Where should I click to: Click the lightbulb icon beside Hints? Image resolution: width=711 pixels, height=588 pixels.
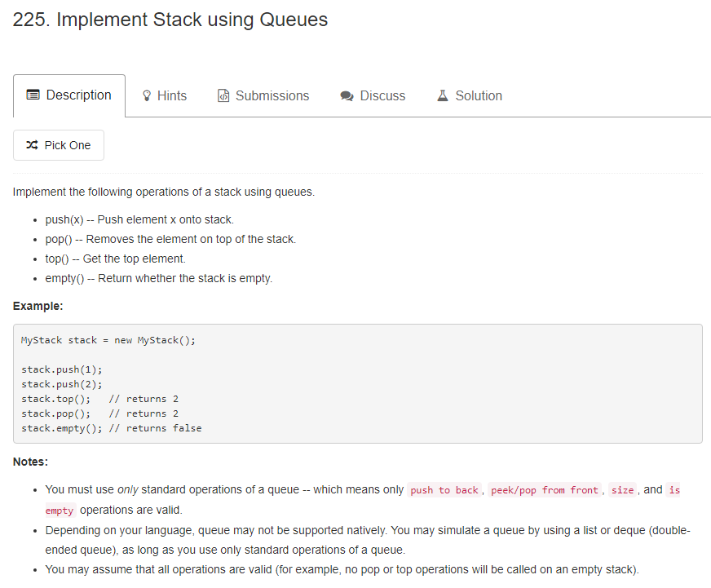click(x=147, y=95)
